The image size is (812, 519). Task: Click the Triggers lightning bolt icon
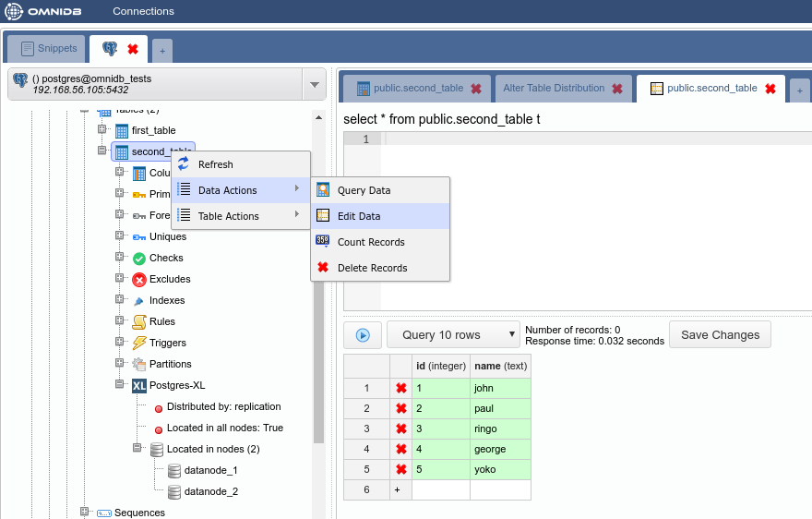pos(139,343)
